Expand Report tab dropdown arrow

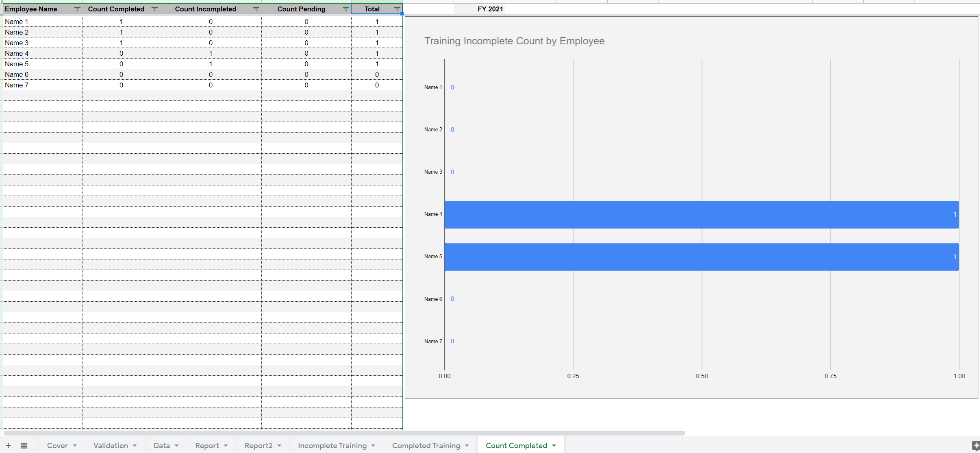[x=226, y=446]
